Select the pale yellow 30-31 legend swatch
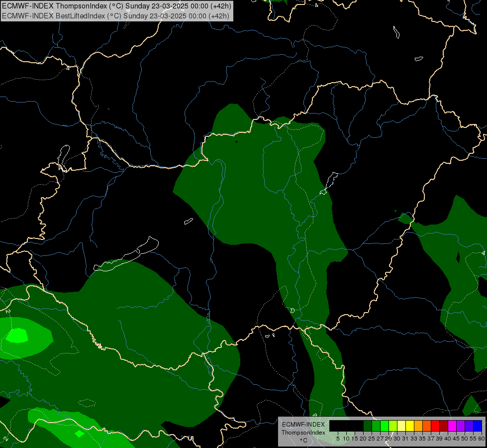This screenshot has height=448, width=487. (401, 426)
